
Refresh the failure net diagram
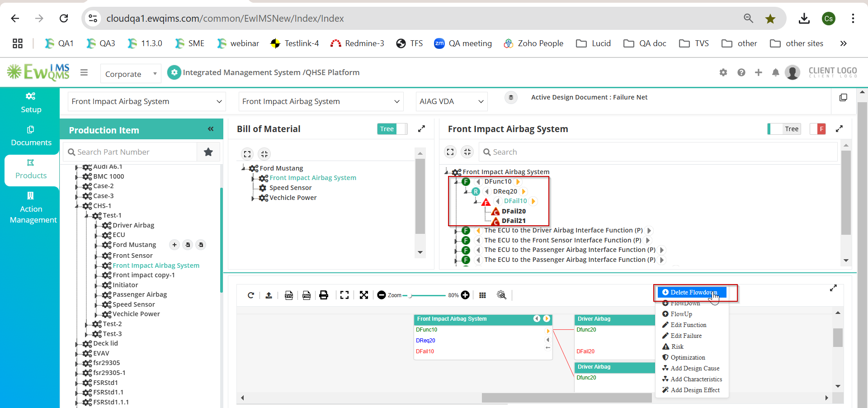[251, 295]
